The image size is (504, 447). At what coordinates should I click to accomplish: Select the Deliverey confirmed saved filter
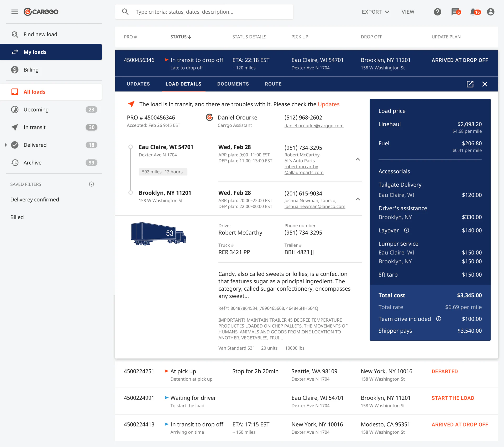pyautogui.click(x=35, y=200)
